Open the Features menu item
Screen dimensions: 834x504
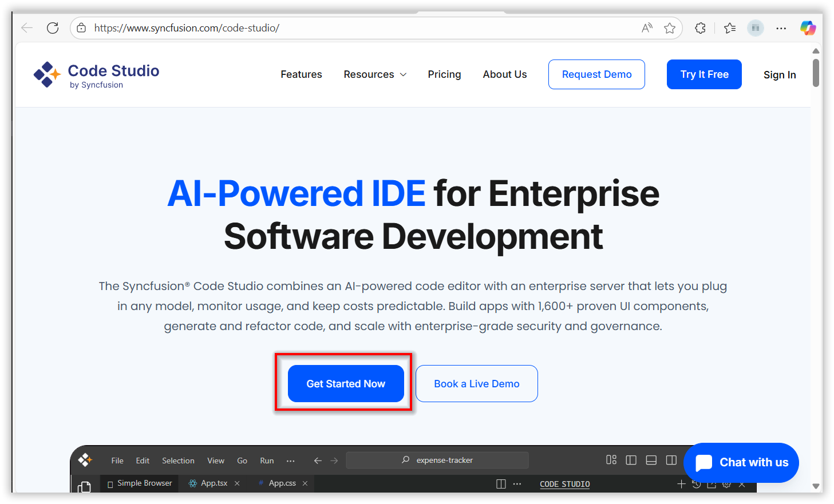coord(301,74)
